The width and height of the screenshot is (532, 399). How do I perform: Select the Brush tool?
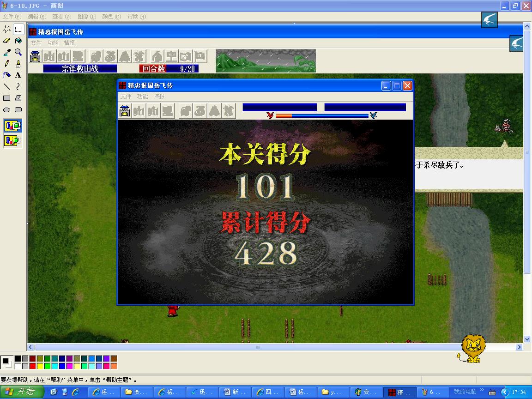click(x=18, y=64)
